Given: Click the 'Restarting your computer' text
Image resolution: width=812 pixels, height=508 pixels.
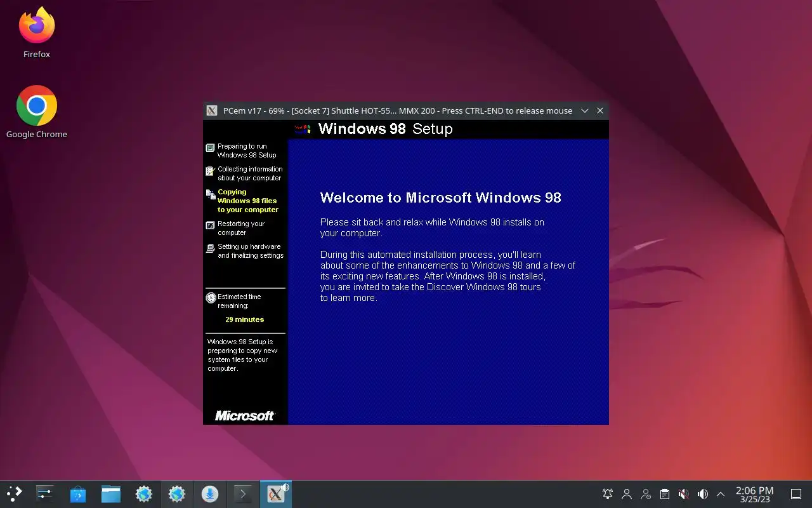Looking at the screenshot, I should pos(241,228).
